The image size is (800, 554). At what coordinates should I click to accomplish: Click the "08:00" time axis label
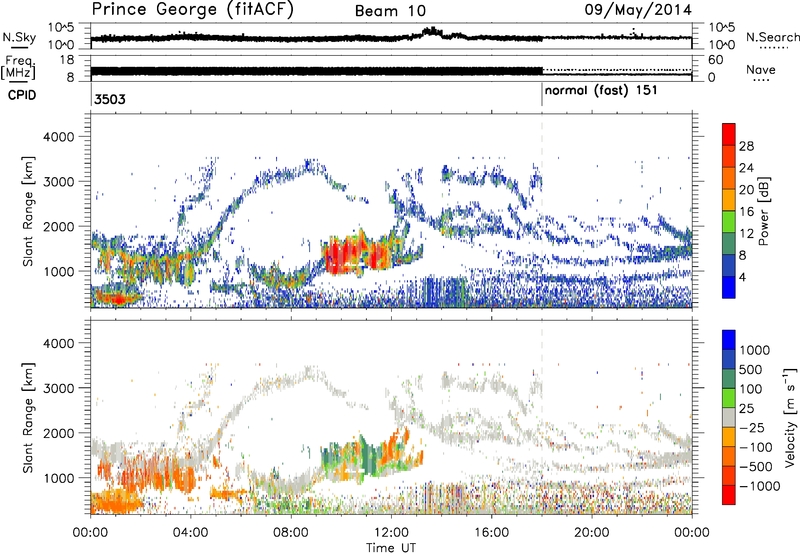(x=291, y=533)
